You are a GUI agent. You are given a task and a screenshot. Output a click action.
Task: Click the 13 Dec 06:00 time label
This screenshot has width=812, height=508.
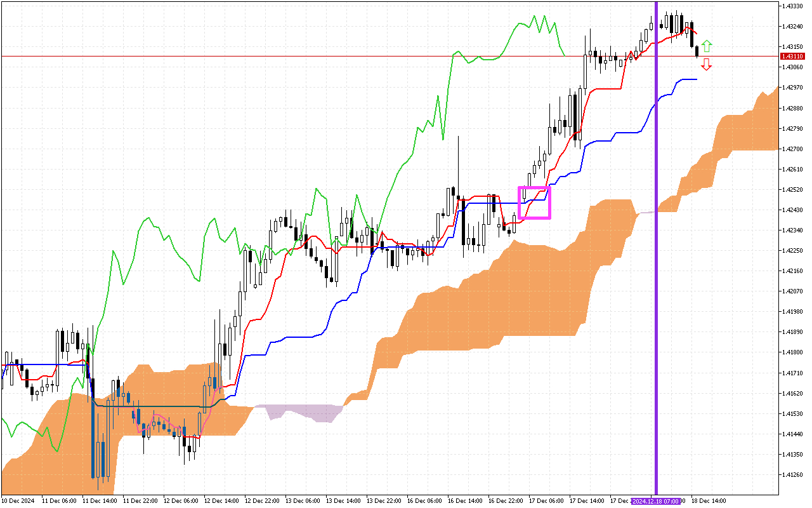coord(303,501)
